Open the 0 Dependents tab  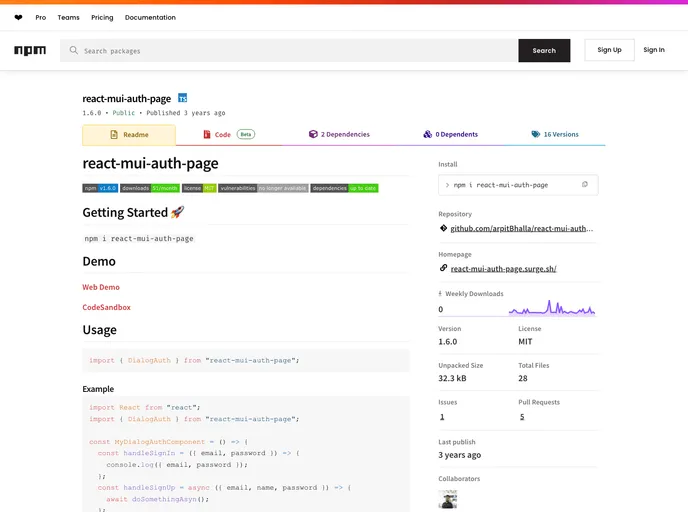click(450, 135)
